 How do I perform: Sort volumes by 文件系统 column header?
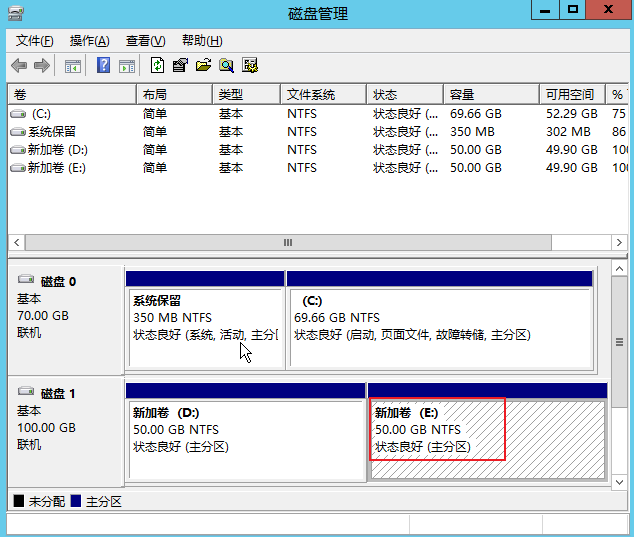310,95
